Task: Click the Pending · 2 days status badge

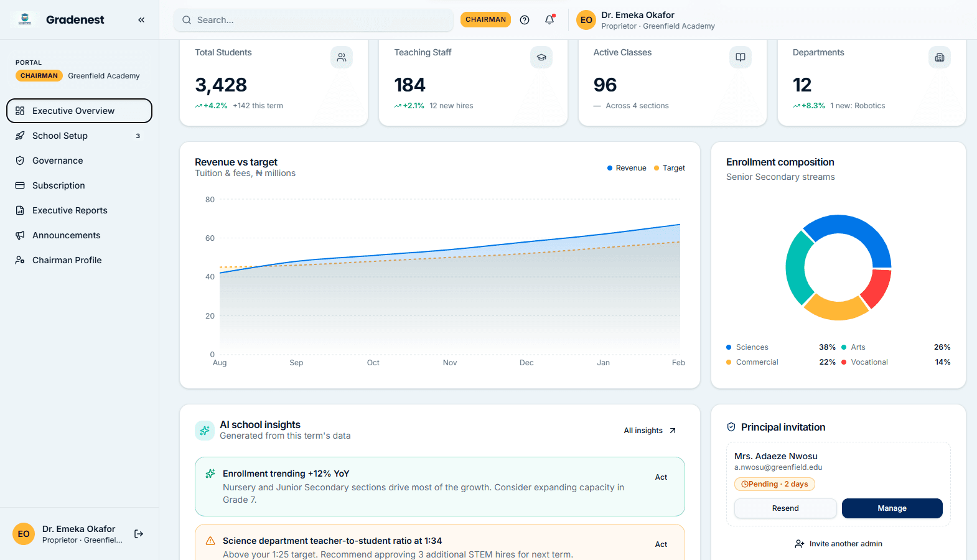Action: [774, 484]
